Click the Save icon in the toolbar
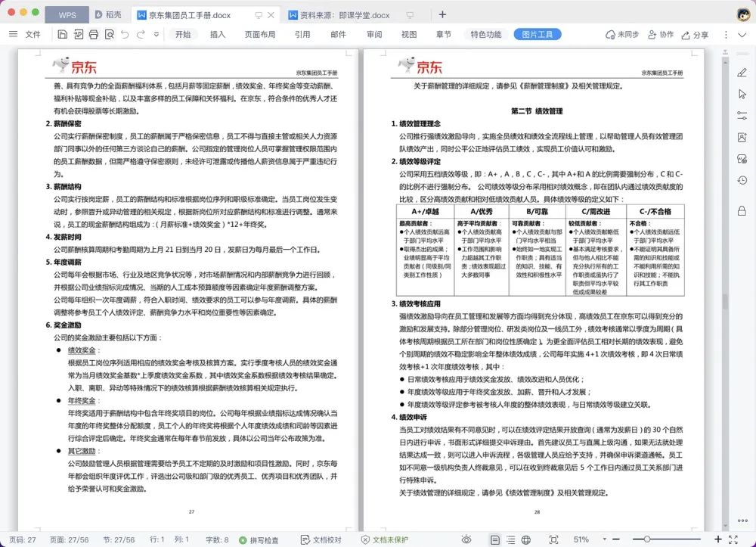 click(x=62, y=34)
